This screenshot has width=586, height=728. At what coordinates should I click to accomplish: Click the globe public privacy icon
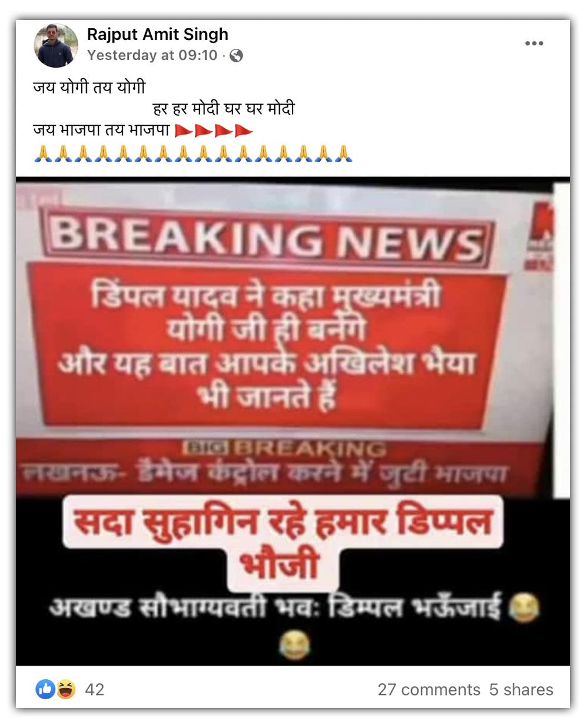pos(236,56)
